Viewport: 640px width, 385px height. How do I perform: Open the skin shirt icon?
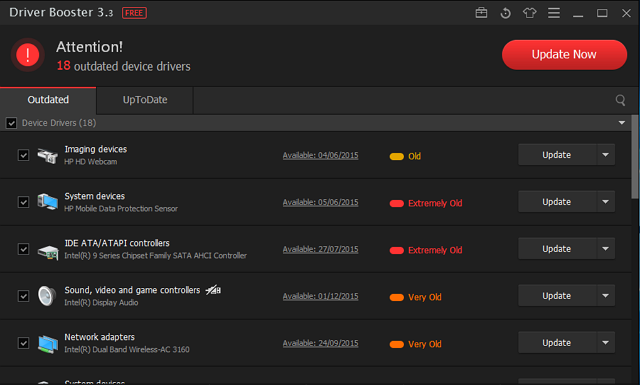[529, 13]
